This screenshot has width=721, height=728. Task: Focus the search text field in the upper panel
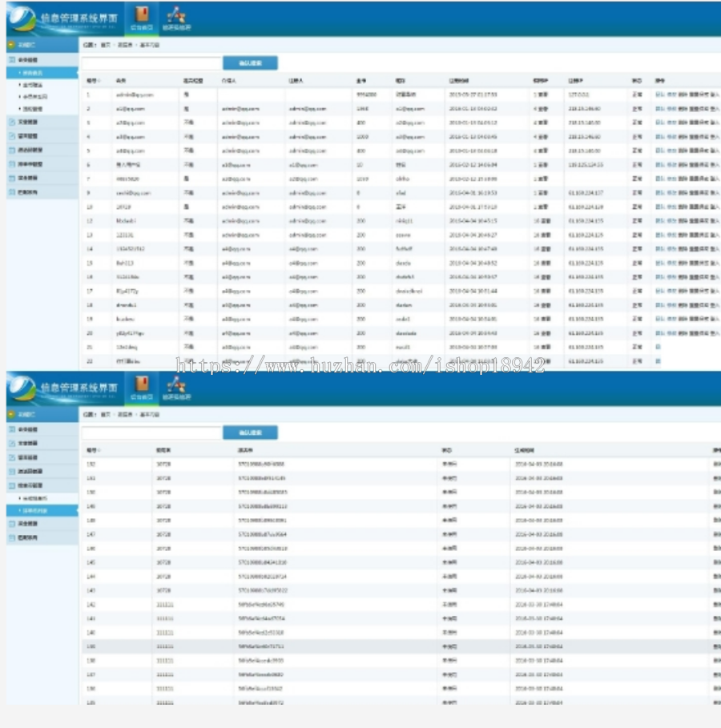[151, 63]
